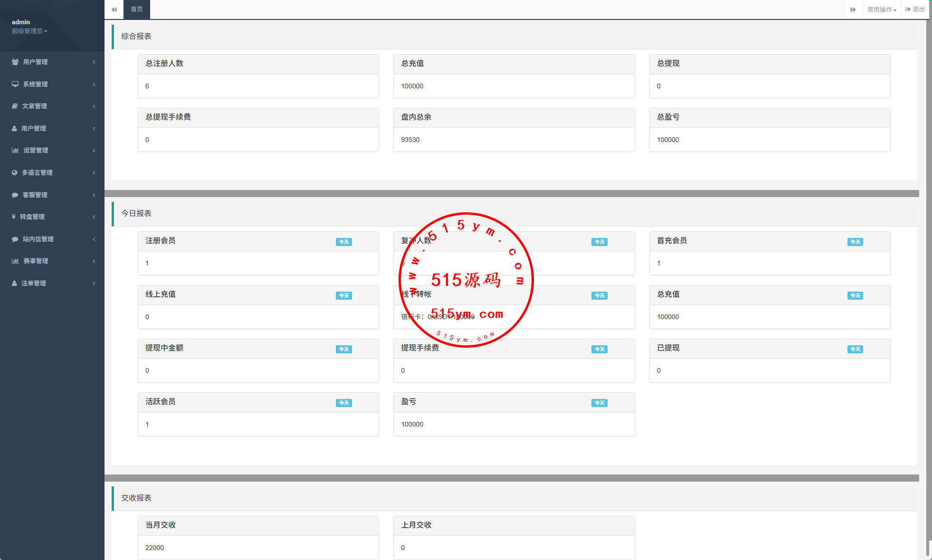Click the book icon beside 文章管理
Image resolution: width=932 pixels, height=560 pixels.
tap(15, 106)
